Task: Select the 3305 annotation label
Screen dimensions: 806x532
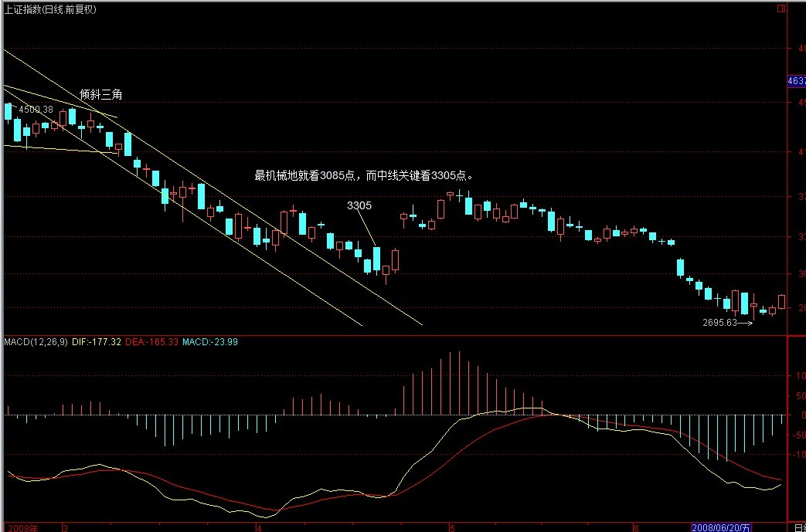Action: [359, 205]
